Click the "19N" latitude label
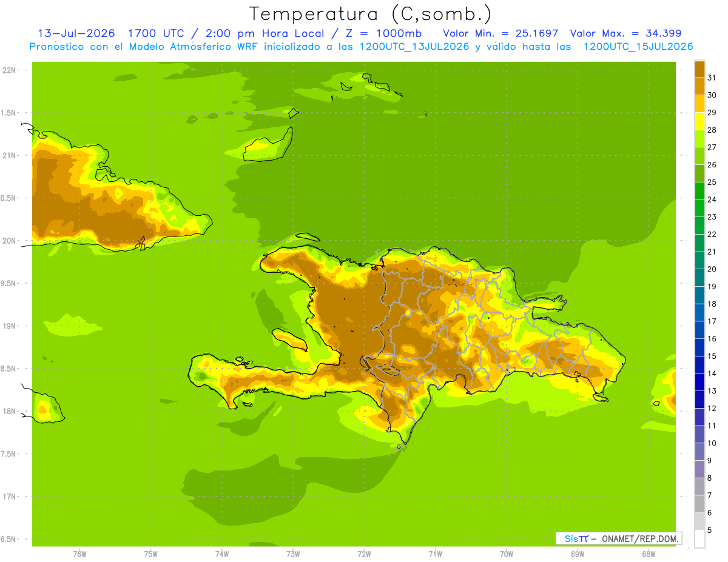Viewport: 728px width, 562px height. 9,326
